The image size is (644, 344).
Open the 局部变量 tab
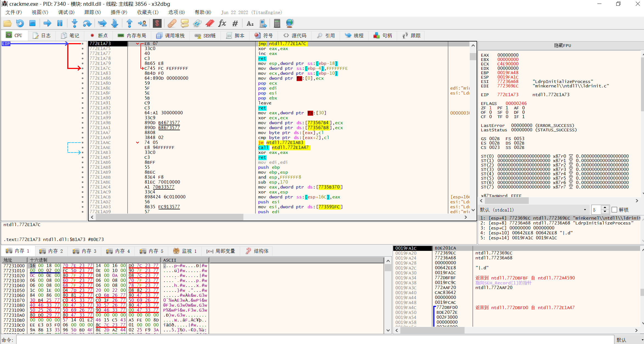coord(221,251)
